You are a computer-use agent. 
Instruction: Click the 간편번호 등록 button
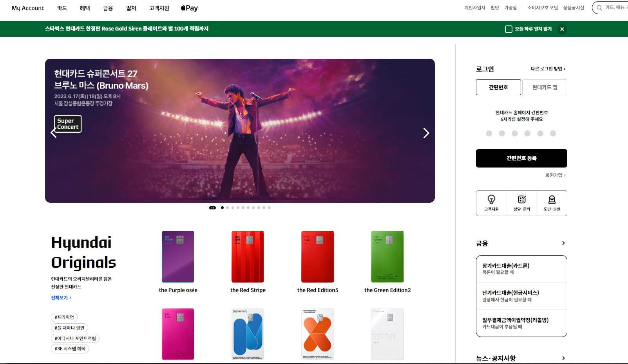tap(521, 158)
